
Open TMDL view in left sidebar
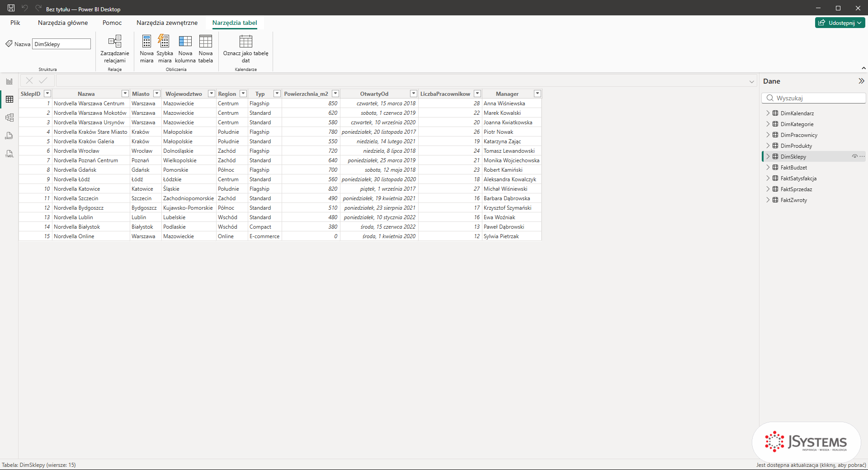(x=9, y=154)
